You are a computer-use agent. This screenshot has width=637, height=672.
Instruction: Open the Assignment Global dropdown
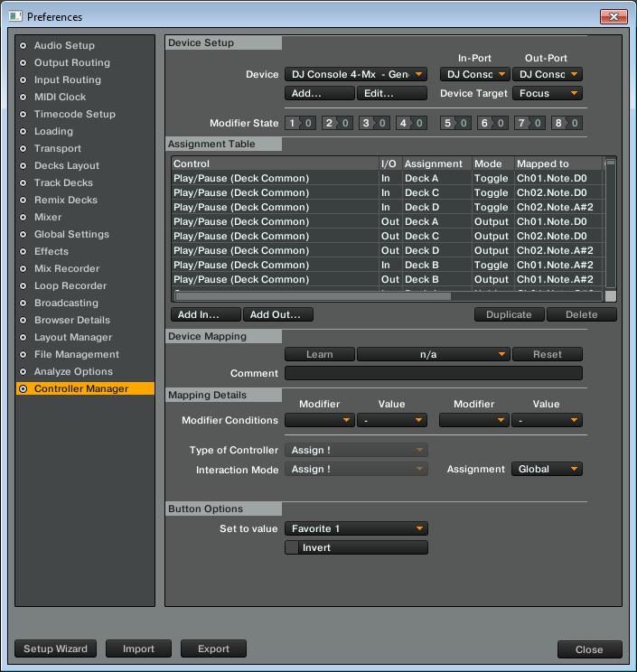pos(547,469)
